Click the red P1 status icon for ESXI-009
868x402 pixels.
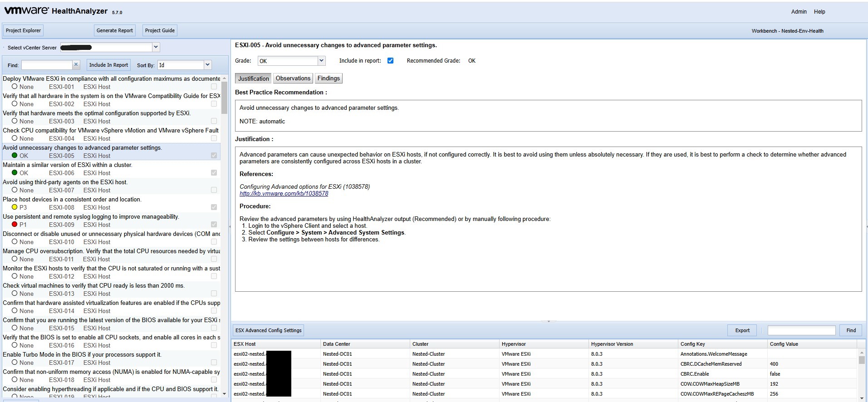tap(15, 225)
